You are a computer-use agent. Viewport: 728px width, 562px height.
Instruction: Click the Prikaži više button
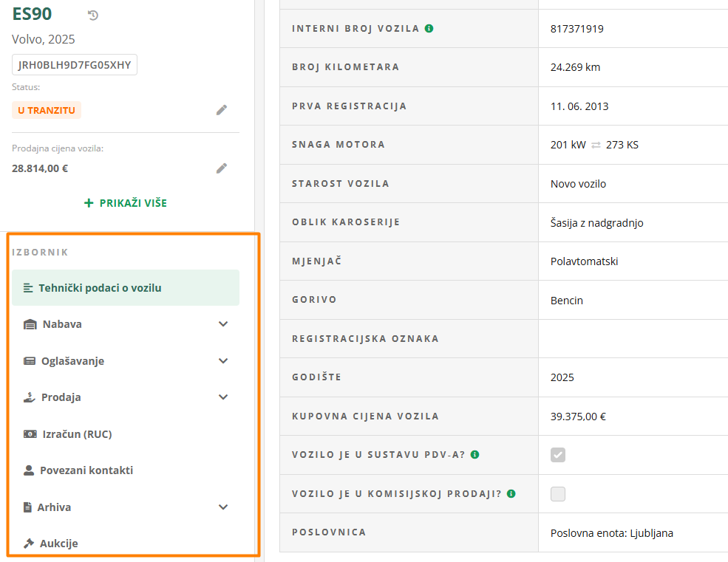coord(126,203)
